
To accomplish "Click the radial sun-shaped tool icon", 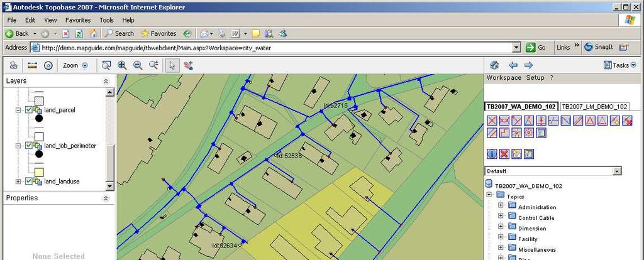I will coord(529,133).
